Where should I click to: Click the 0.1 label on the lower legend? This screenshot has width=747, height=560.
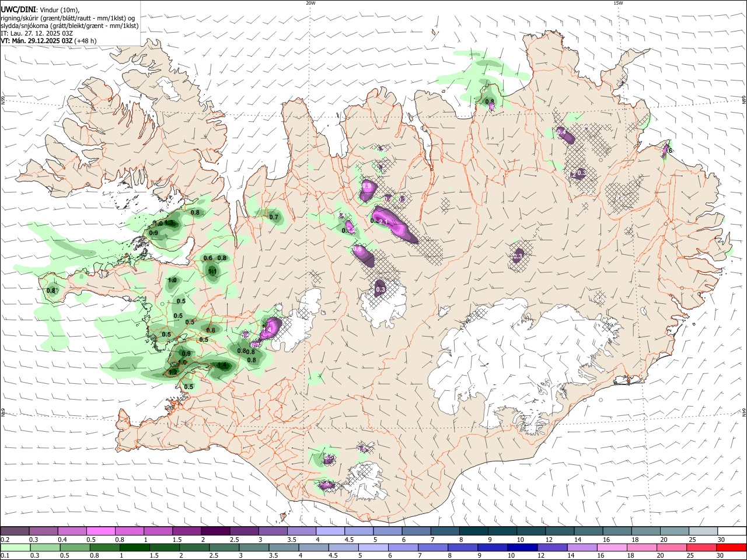(5, 556)
